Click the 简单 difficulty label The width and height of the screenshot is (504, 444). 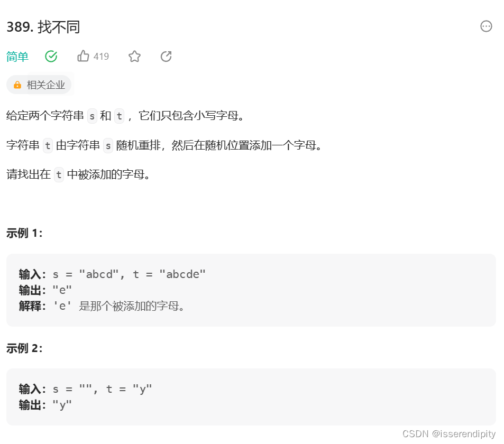tap(17, 57)
